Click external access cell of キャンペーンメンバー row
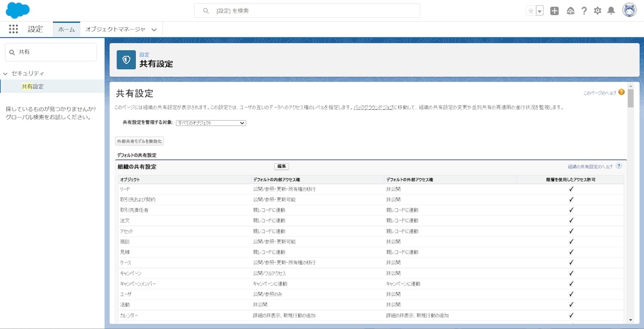Image resolution: width=644 pixels, height=329 pixels. [x=403, y=284]
